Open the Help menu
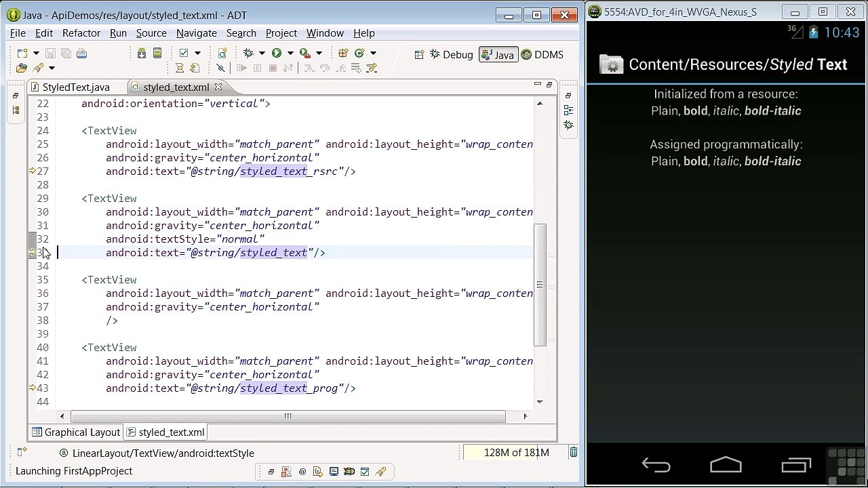The height and width of the screenshot is (488, 868). pyautogui.click(x=363, y=33)
